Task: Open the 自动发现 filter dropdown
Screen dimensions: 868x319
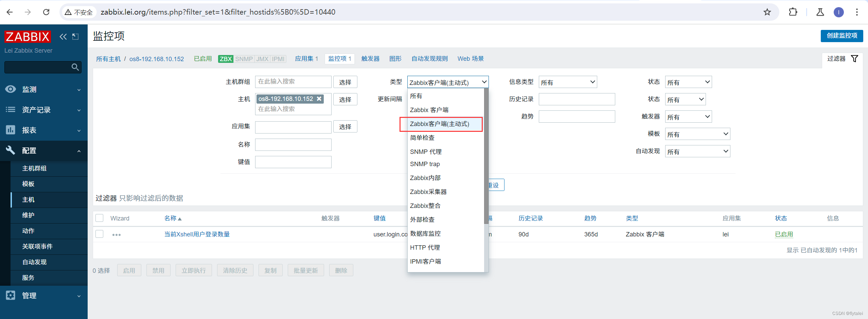Action: [x=697, y=152]
